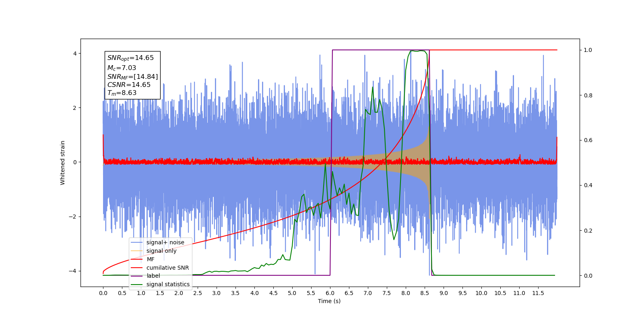Click the blue line swatch for signal+ noise

point(137,242)
